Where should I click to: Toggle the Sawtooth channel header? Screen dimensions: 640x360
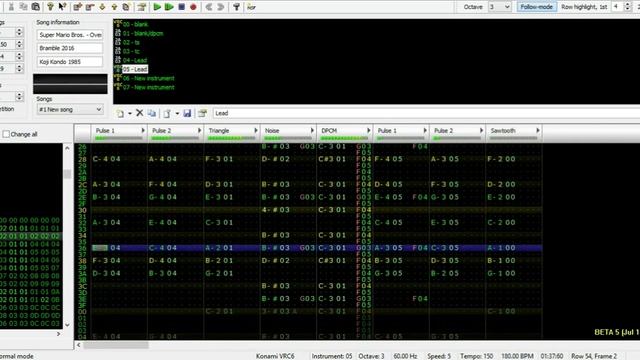tap(514, 133)
